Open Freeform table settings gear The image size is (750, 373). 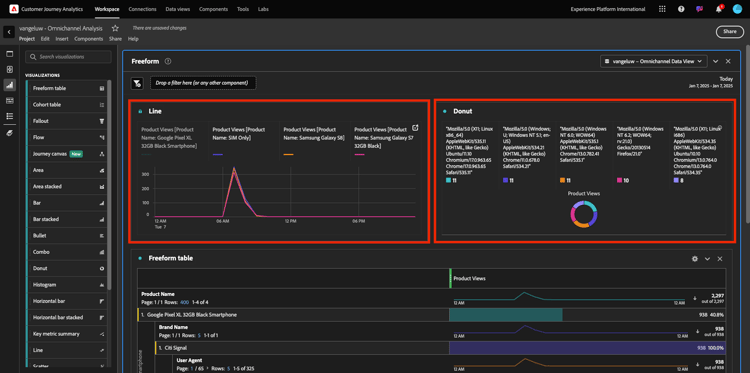point(695,259)
